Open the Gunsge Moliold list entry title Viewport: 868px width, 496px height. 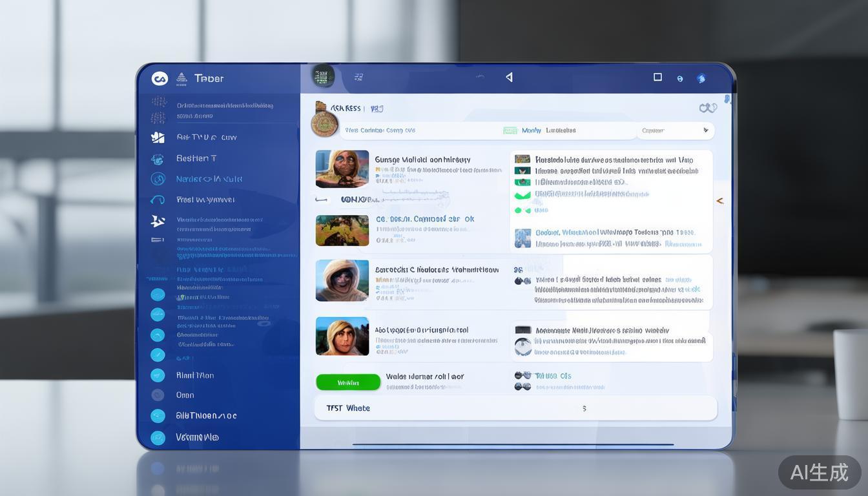pyautogui.click(x=422, y=160)
